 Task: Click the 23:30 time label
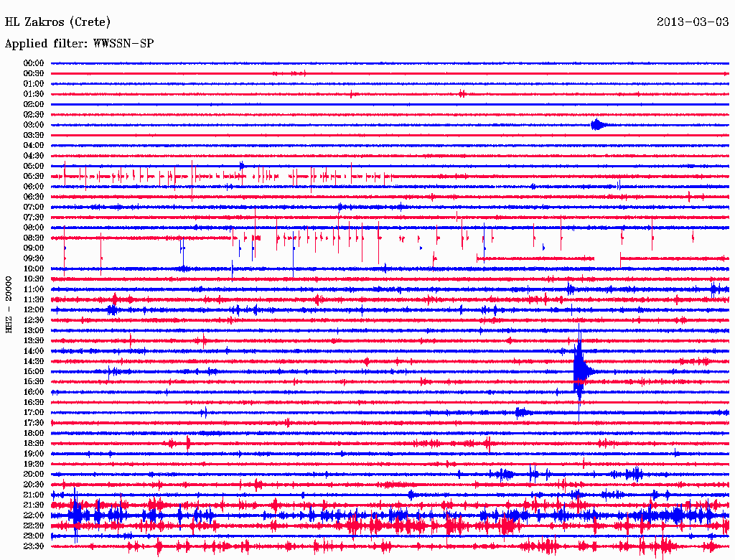click(34, 546)
